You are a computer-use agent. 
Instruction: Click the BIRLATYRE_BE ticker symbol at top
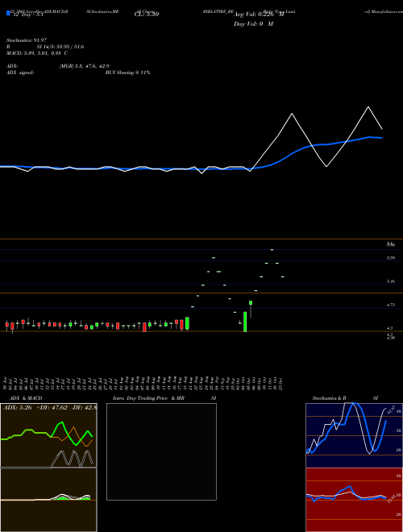click(x=218, y=11)
